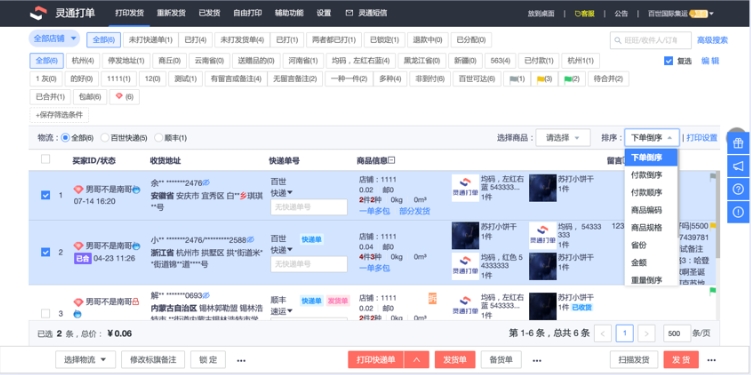Click the blue chat icon in order 2

click(136, 246)
